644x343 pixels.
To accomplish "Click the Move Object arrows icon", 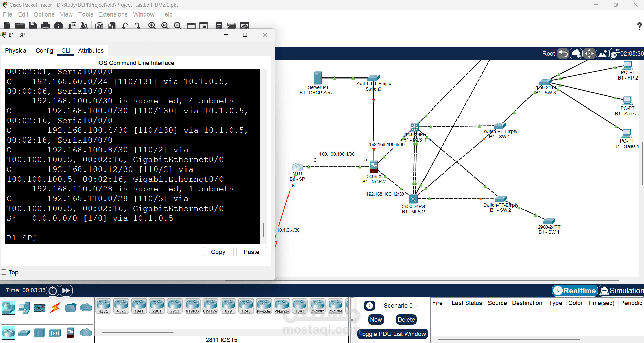I will [x=589, y=53].
